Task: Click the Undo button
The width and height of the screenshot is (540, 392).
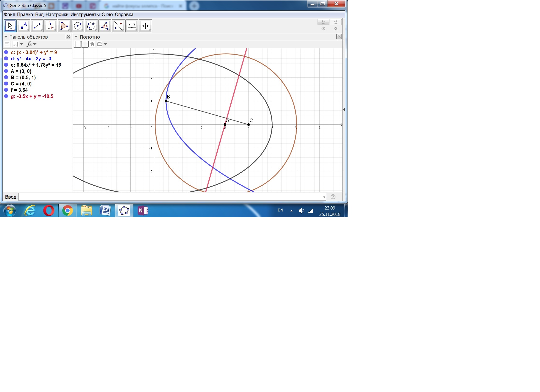Action: click(x=323, y=22)
